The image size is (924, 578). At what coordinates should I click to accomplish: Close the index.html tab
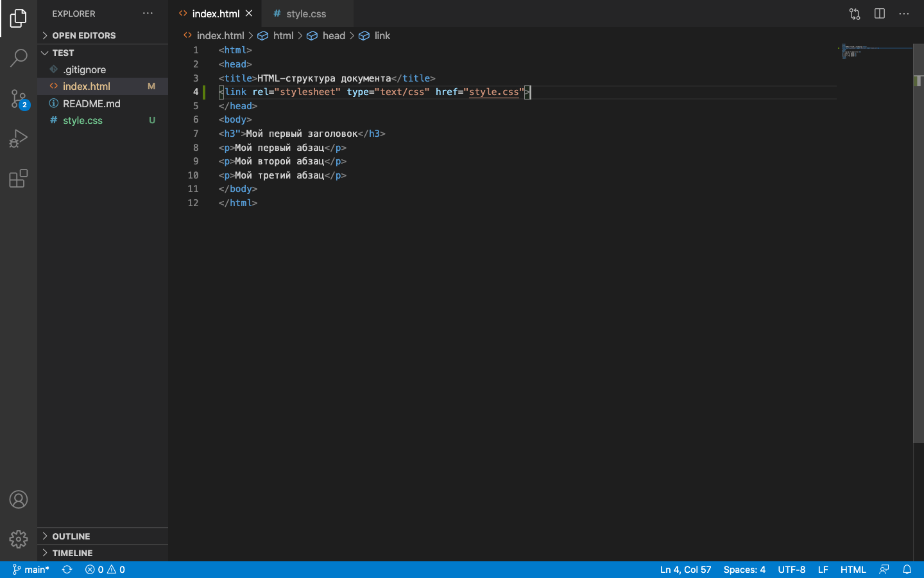coord(249,13)
